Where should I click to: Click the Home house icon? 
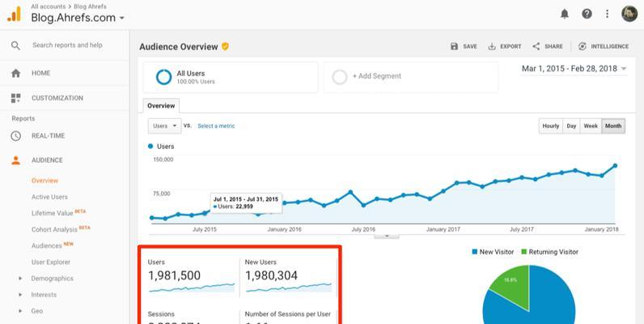click(x=15, y=73)
